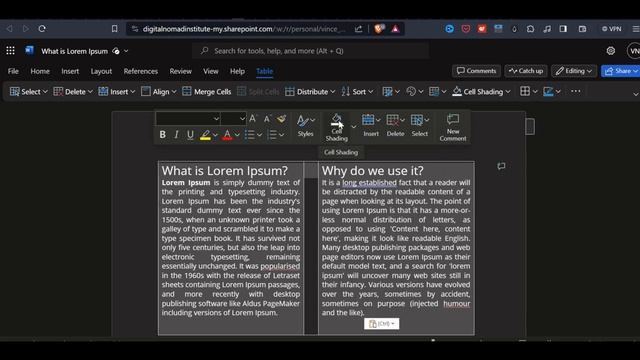Open the browser wallet icon
The image size is (640, 360).
[582, 29]
